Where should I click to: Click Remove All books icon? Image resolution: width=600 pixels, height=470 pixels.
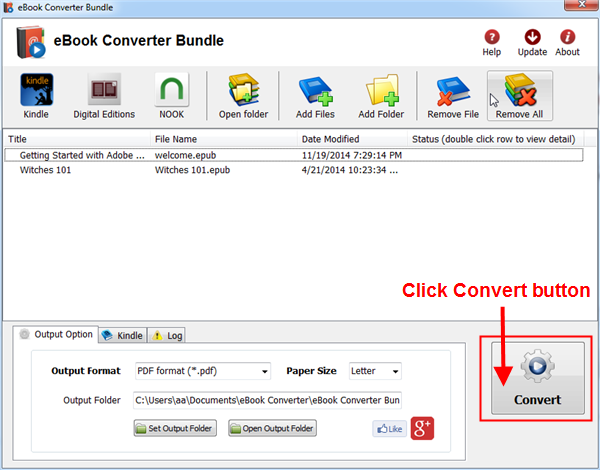coord(520,96)
